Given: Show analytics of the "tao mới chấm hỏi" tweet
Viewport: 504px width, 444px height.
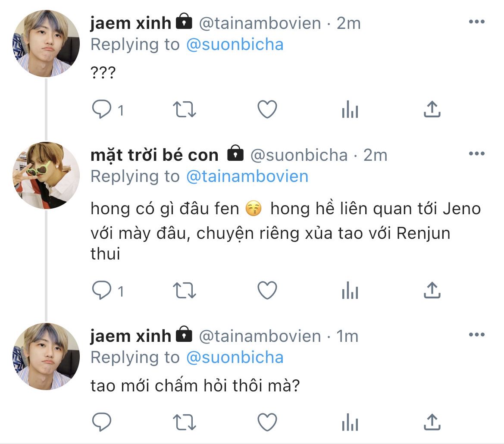Looking at the screenshot, I should point(350,422).
